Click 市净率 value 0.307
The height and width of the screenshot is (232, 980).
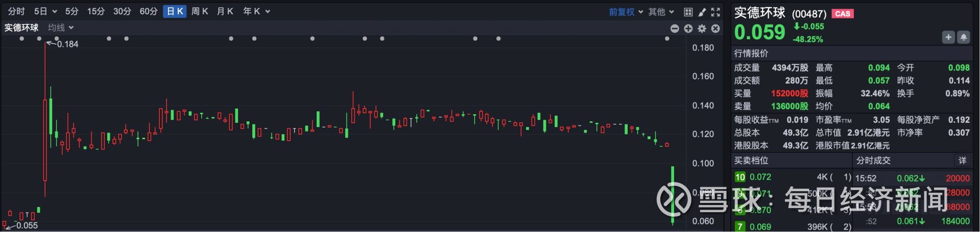tap(959, 133)
